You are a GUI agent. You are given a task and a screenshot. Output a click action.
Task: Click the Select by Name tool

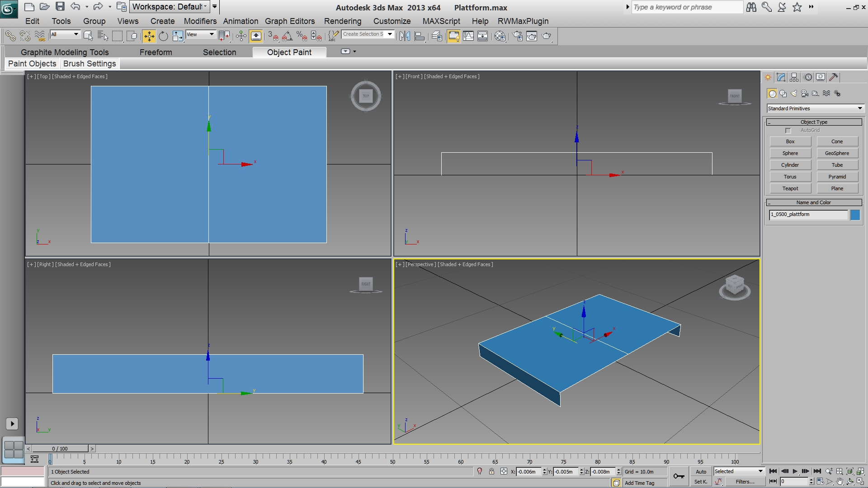click(103, 36)
